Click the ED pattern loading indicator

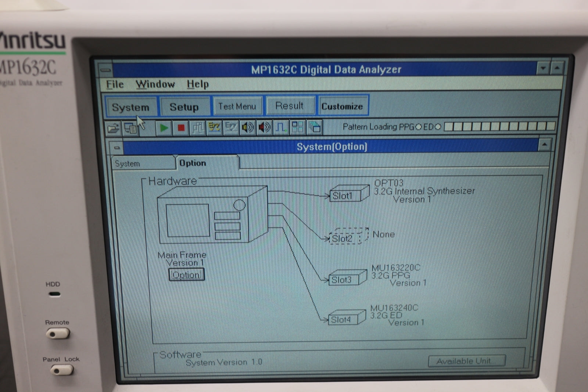pos(438,127)
